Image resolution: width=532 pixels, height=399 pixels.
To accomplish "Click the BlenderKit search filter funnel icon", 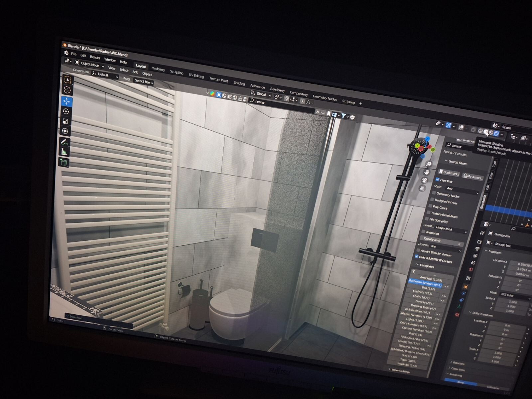I will pyautogui.click(x=344, y=116).
